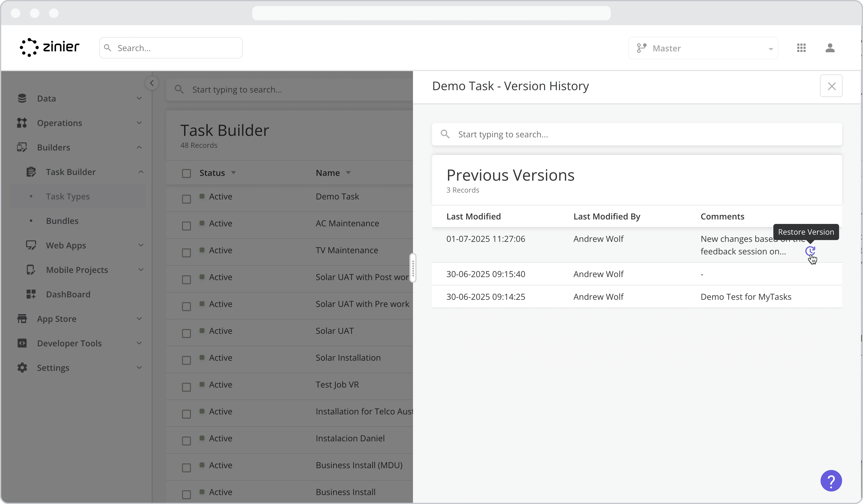863x504 pixels.
Task: Check the Solar Installation row checkbox
Action: coord(186,360)
